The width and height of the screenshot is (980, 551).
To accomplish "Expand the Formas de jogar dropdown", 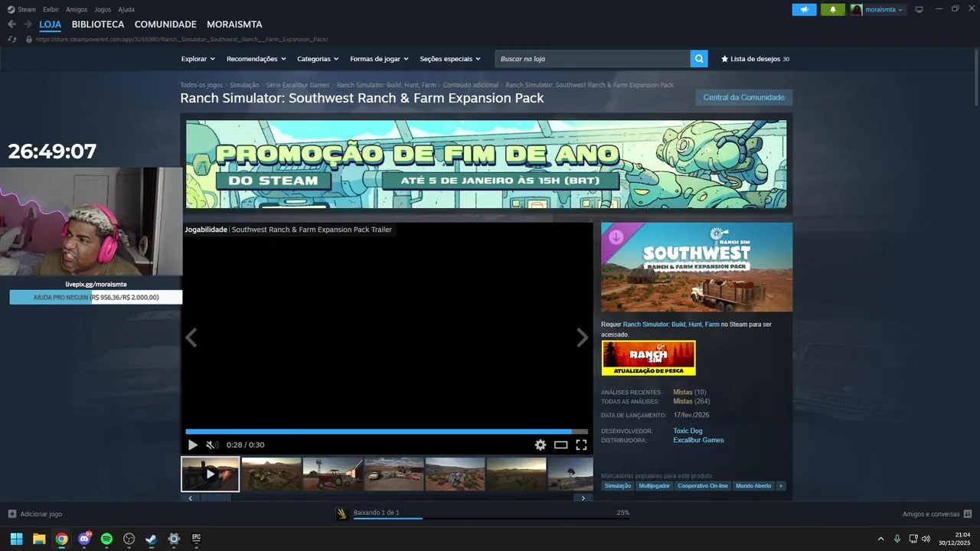I will (380, 59).
